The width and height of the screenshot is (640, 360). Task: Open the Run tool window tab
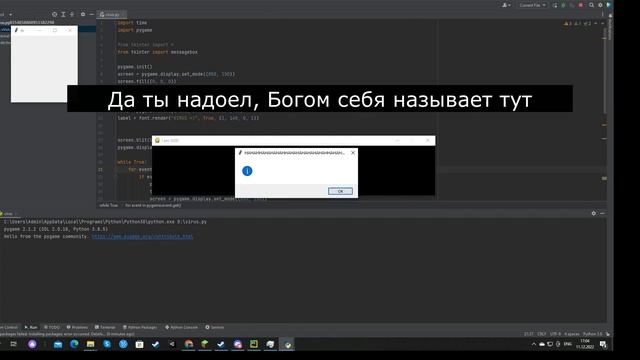(31, 327)
